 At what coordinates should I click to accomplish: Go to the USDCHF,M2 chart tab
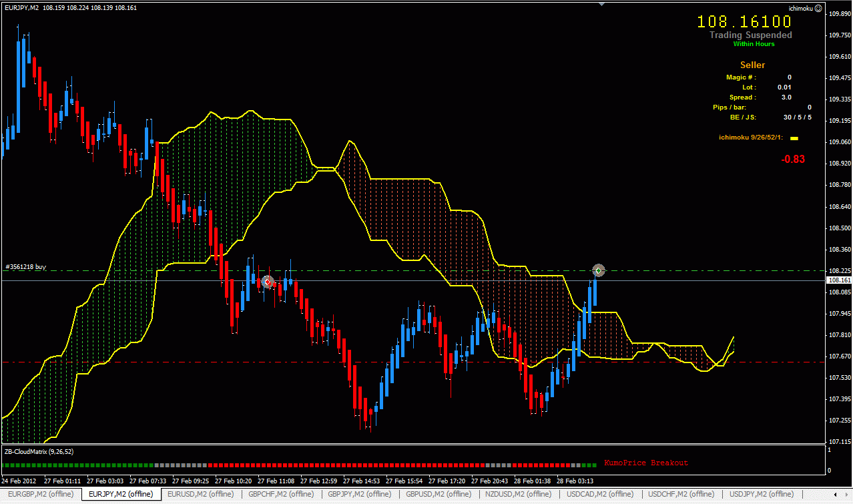(x=681, y=494)
